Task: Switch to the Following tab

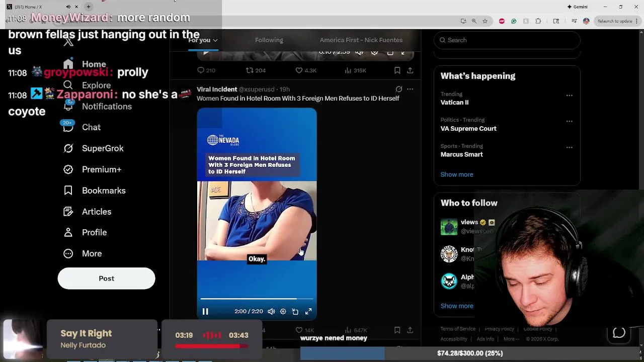Action: [x=269, y=40]
